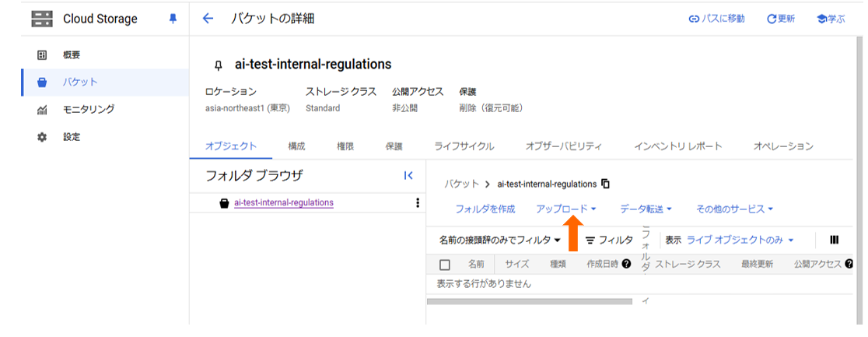The image size is (868, 337).
Task: Collapse the フォルダ ブラウザ panel
Action: pos(408,176)
